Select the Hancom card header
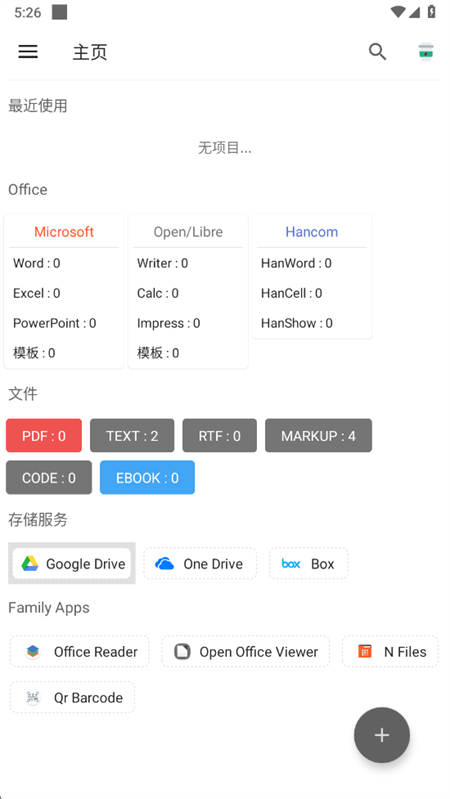Screen dimensions: 450x799 click(312, 232)
